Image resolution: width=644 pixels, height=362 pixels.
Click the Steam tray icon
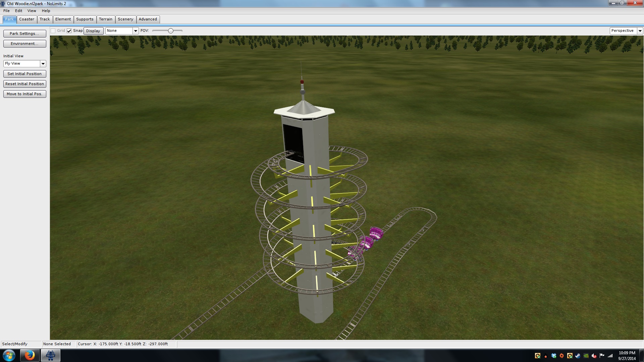point(578,356)
